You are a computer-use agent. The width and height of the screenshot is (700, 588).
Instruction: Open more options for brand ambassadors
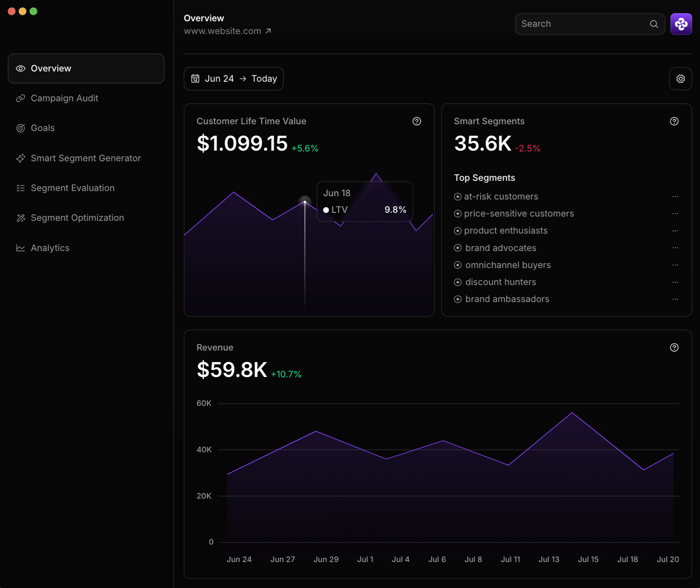point(675,299)
